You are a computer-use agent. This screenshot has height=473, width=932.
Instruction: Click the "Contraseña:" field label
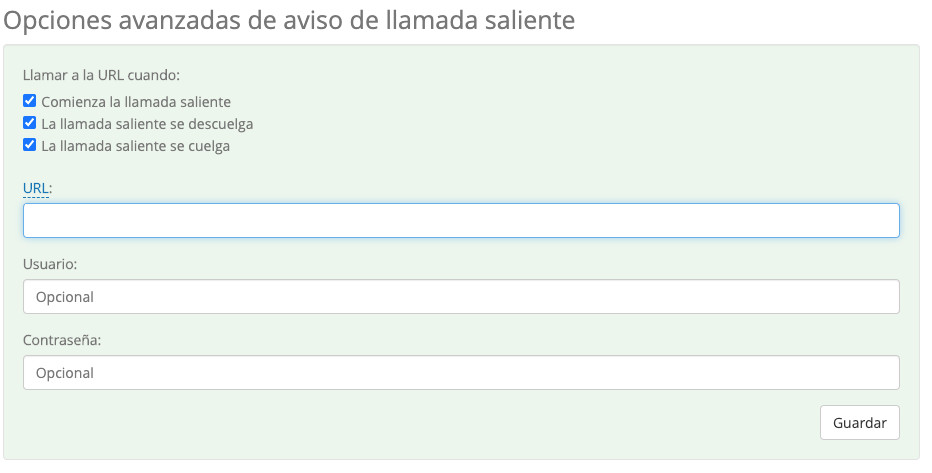click(x=62, y=340)
